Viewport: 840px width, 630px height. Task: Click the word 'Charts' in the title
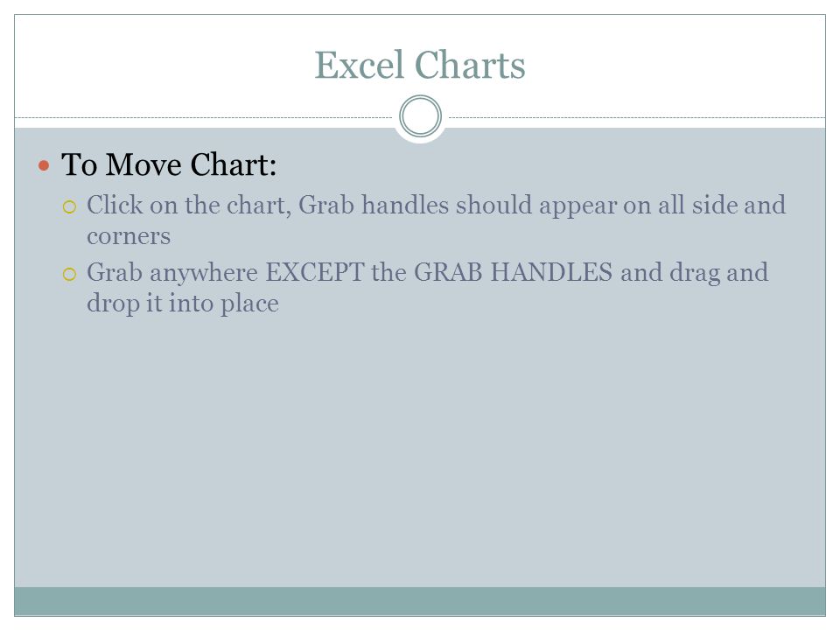tap(470, 65)
